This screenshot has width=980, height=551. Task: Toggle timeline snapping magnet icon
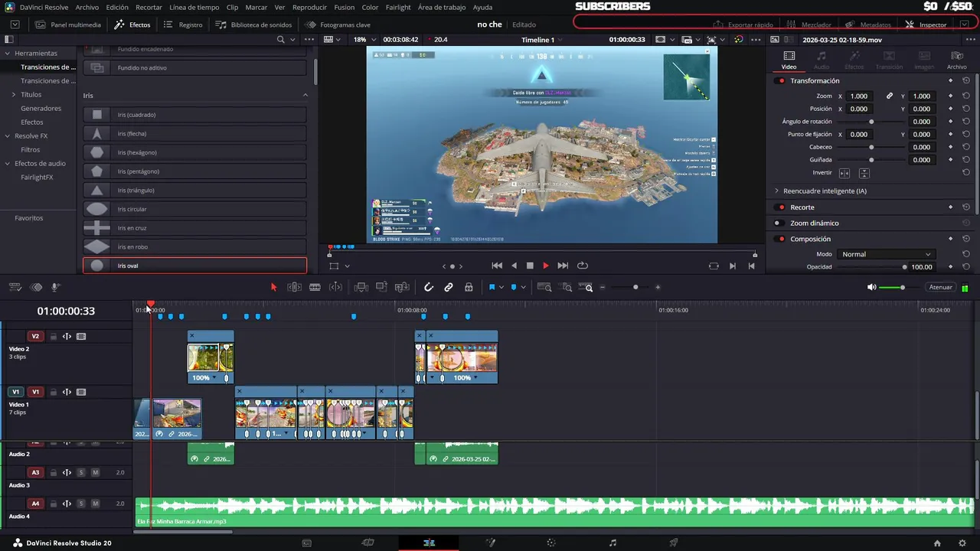coord(429,287)
